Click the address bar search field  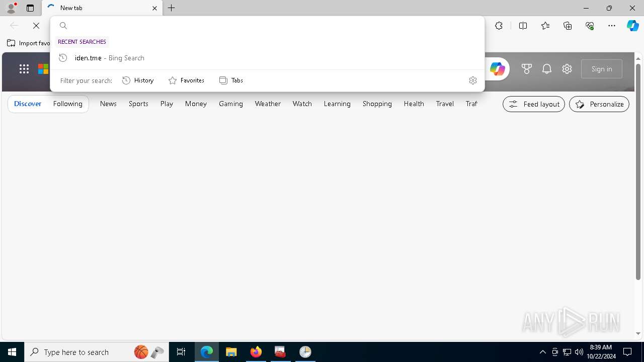[x=267, y=26]
